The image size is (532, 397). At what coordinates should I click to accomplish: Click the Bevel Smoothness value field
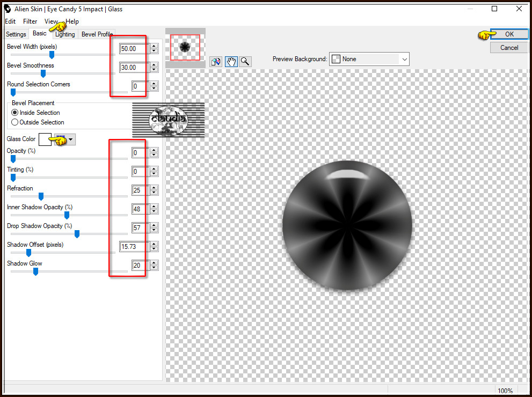pyautogui.click(x=134, y=68)
